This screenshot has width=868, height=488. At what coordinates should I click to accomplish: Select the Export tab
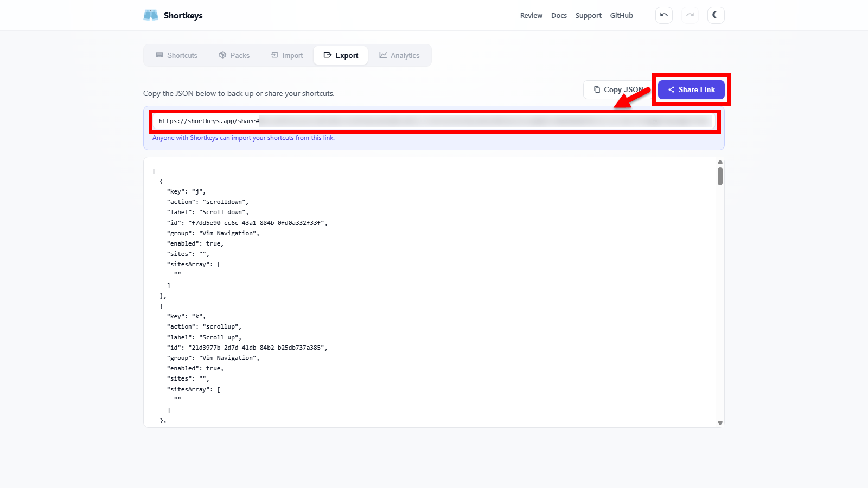coord(341,55)
